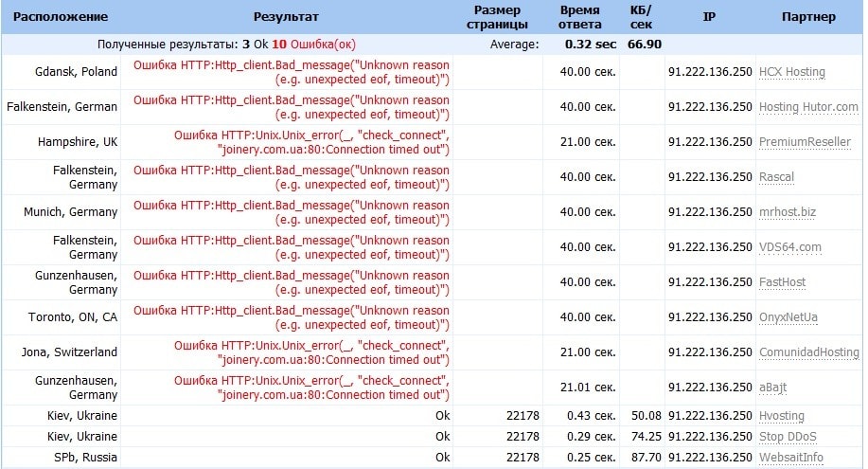
Task: Follow the Rascal partner link
Action: (x=776, y=177)
